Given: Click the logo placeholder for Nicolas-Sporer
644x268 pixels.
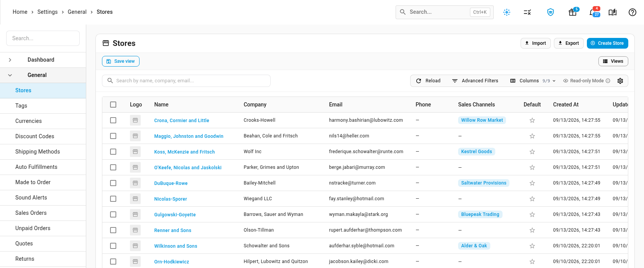Looking at the screenshot, I should (135, 199).
